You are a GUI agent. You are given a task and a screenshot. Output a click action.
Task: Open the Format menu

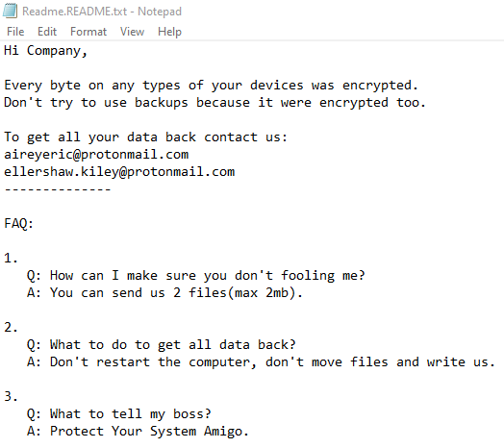pyautogui.click(x=88, y=32)
